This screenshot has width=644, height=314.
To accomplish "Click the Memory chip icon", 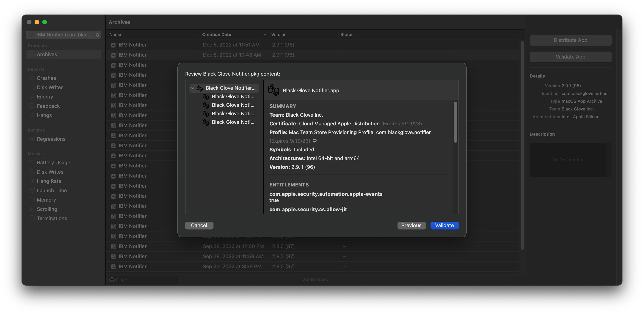I will click(x=32, y=200).
